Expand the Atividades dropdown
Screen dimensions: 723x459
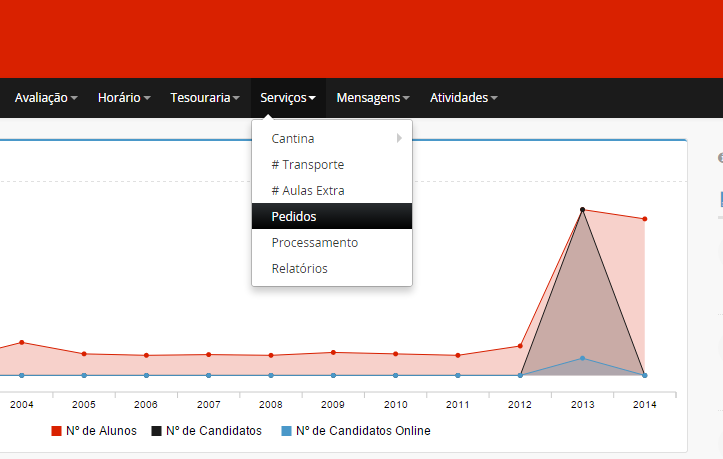tap(463, 98)
